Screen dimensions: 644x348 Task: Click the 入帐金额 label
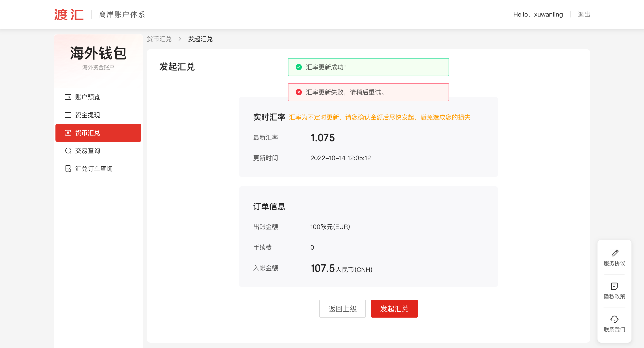point(265,268)
